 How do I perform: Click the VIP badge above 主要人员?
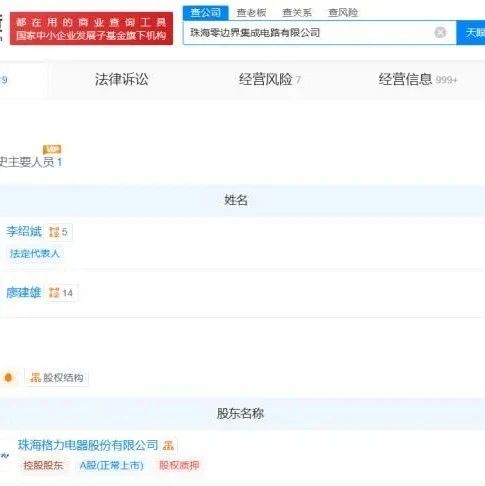pos(52,149)
